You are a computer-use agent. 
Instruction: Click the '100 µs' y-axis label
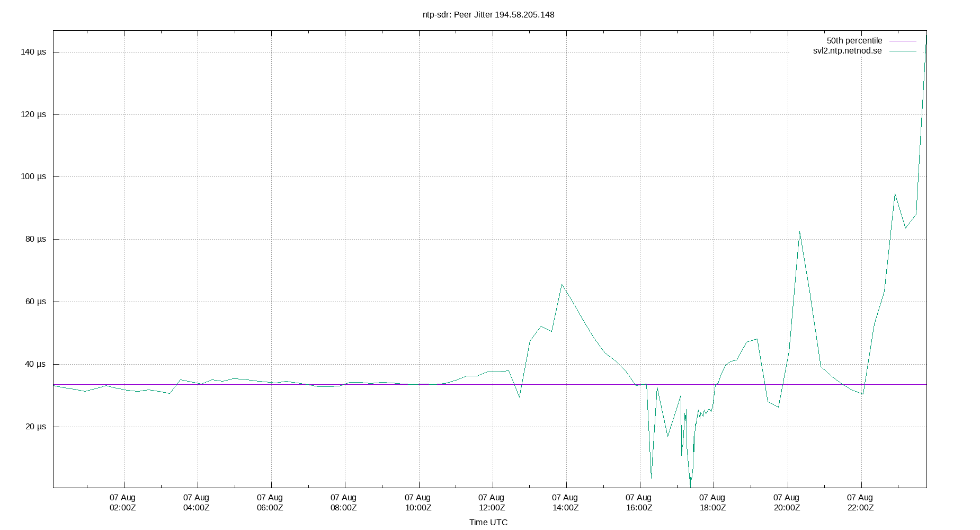[33, 176]
